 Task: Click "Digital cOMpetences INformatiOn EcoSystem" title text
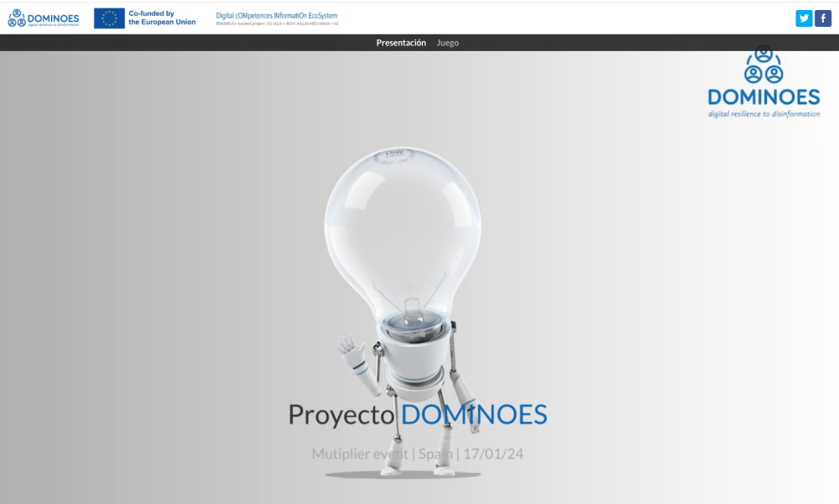pyautogui.click(x=277, y=15)
